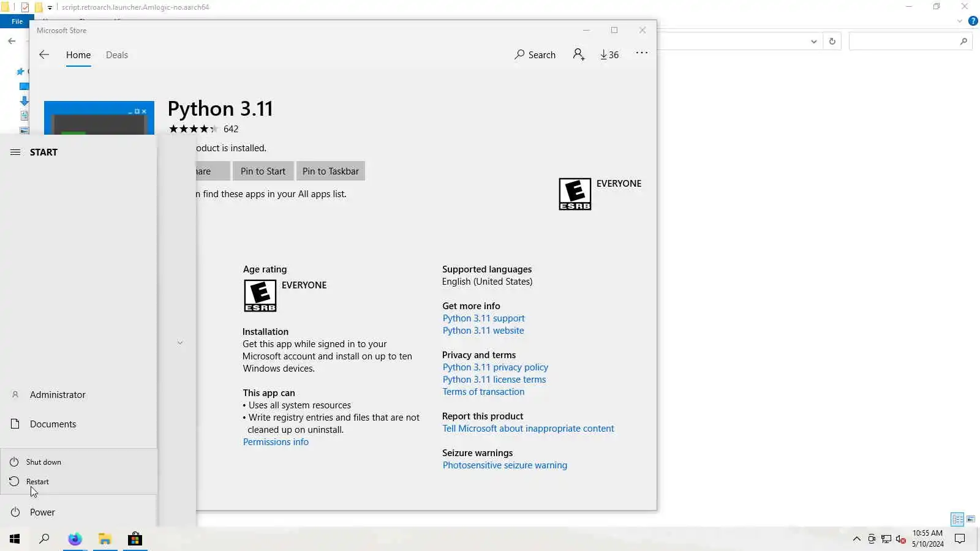This screenshot has height=551, width=980.
Task: Click the ESRB icon under Age rating
Action: 260,296
